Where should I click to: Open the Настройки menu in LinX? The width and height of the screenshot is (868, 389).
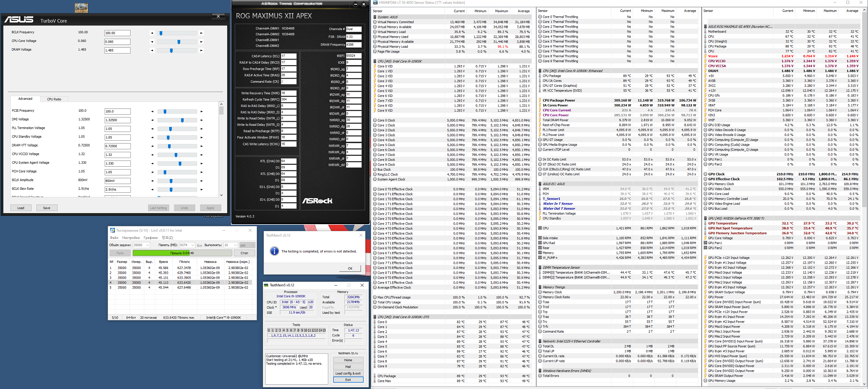(131, 238)
